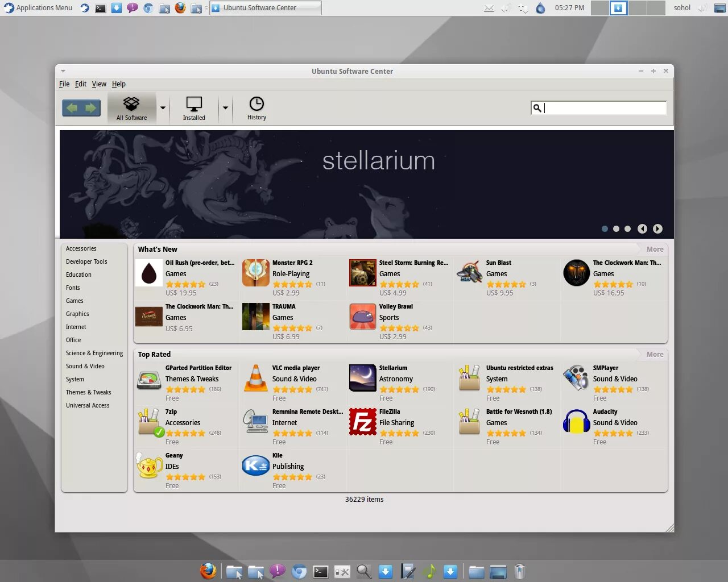The height and width of the screenshot is (582, 728).
Task: Open the Monster RPG 2 icon
Action: pyautogui.click(x=256, y=273)
